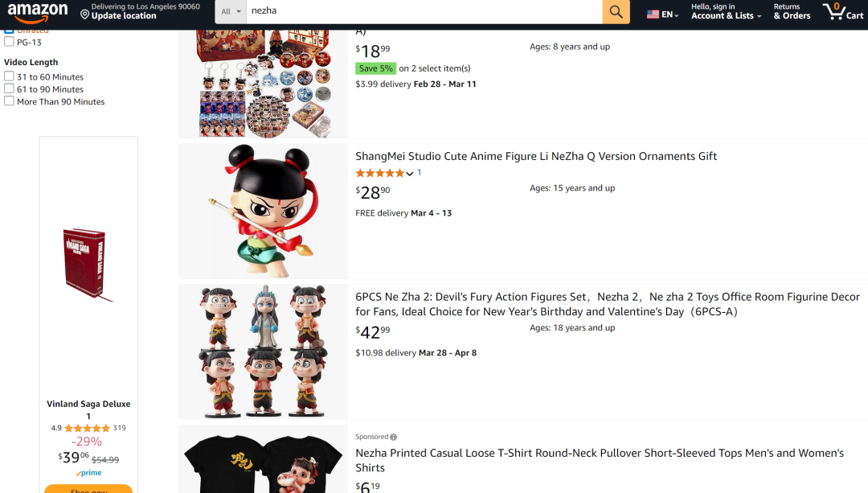868x493 pixels.
Task: Open the 6PCS Ne Zha figures thumbnail
Action: pos(264,351)
